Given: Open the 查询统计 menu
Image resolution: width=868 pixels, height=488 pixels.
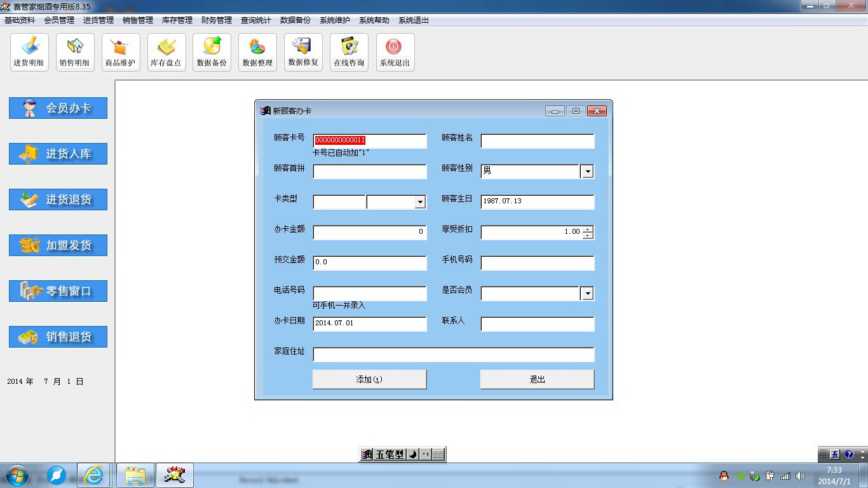Looking at the screenshot, I should [256, 20].
